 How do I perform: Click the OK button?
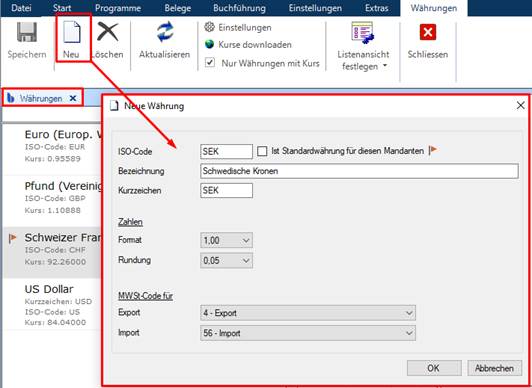[434, 368]
